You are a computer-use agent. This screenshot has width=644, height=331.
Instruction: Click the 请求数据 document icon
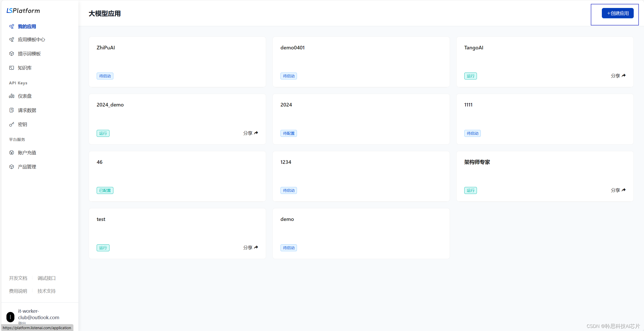coord(12,110)
